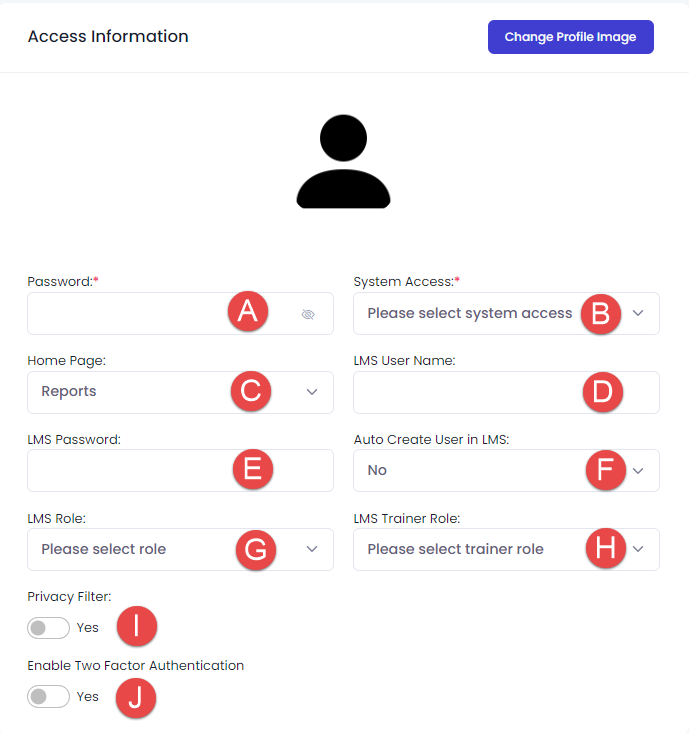Click the red marker labeled J
689x733 pixels.
click(x=136, y=698)
